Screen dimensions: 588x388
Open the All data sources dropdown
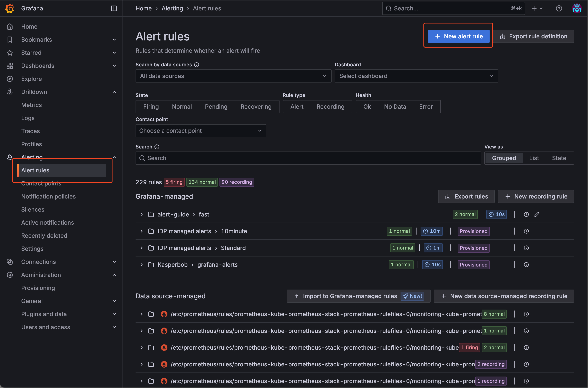coord(233,76)
